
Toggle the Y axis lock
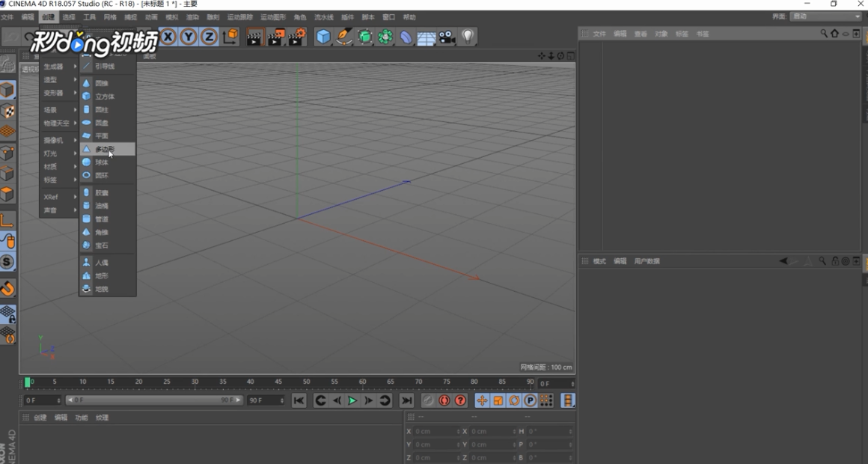pos(189,37)
